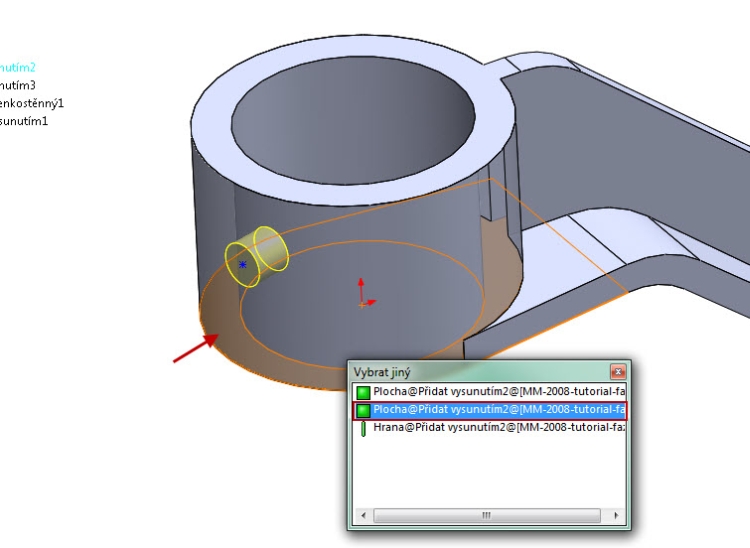Viewport: 750px width, 548px height.
Task: Click the green edge icon beside Hrana entry
Action: click(x=364, y=428)
